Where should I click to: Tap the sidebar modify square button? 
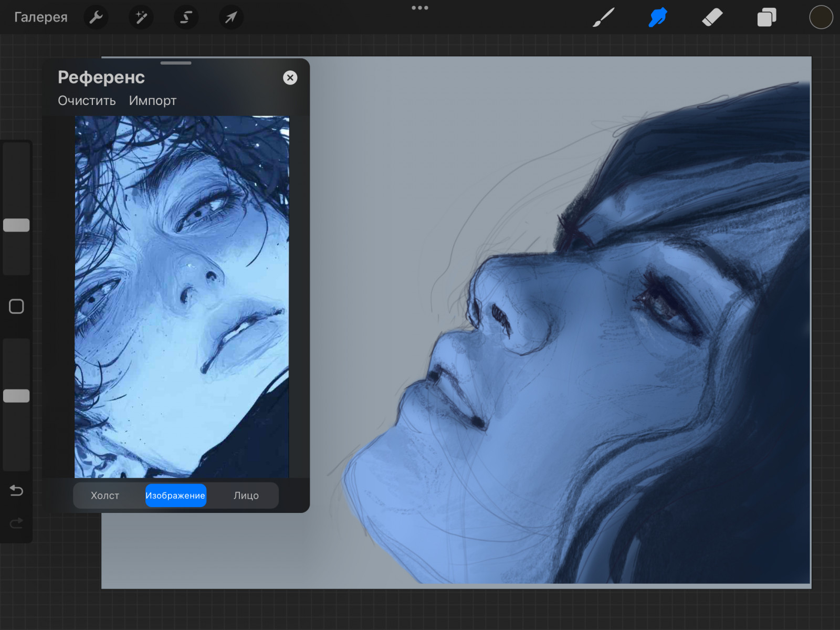pyautogui.click(x=16, y=307)
